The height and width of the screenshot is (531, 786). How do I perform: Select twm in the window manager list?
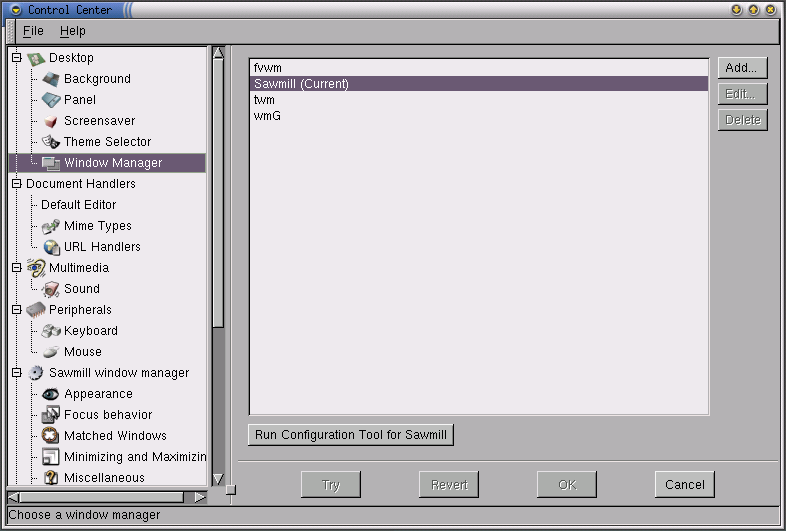point(265,100)
